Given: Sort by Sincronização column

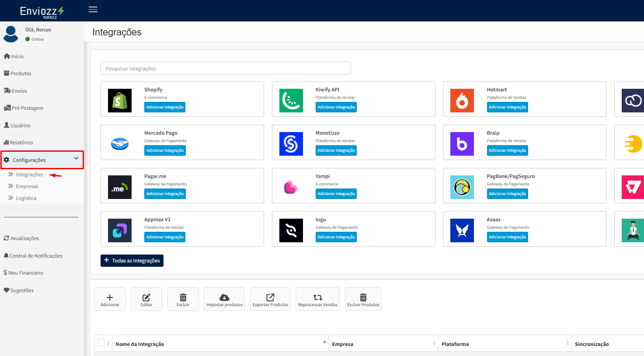Looking at the screenshot, I should click(608, 344).
